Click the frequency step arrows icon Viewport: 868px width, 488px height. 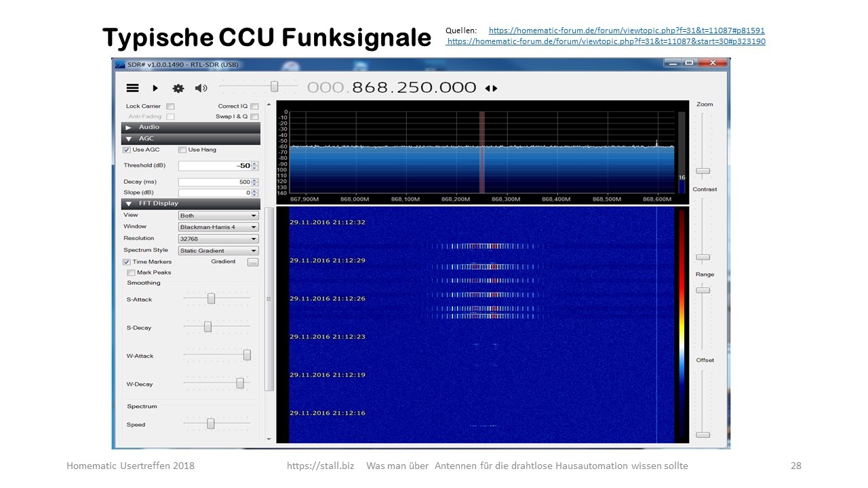(491, 88)
